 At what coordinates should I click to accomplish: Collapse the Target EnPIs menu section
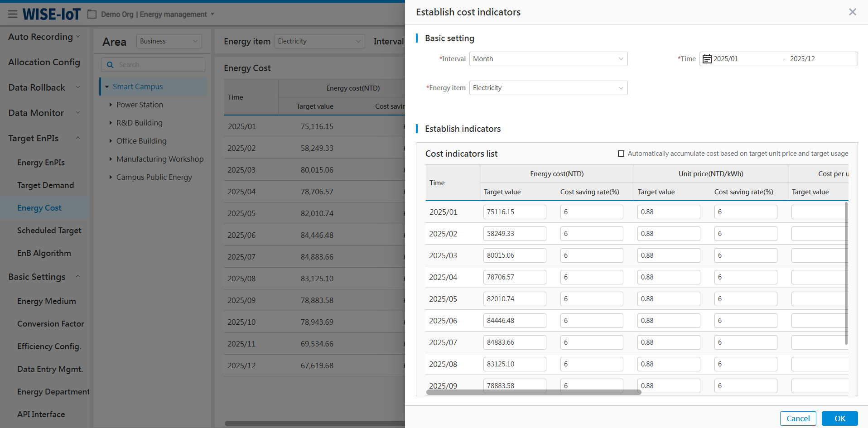click(x=77, y=138)
